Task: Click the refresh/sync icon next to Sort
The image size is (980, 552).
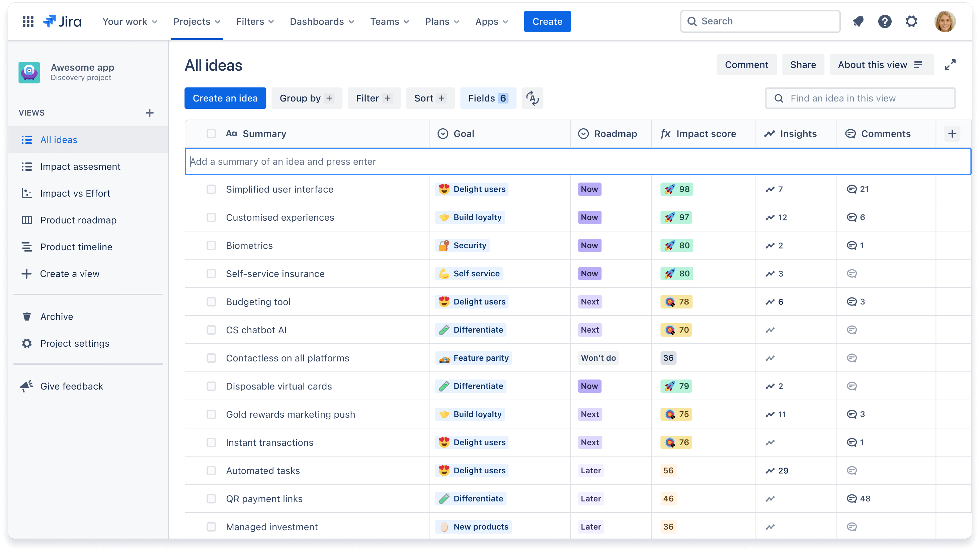Action: [532, 98]
